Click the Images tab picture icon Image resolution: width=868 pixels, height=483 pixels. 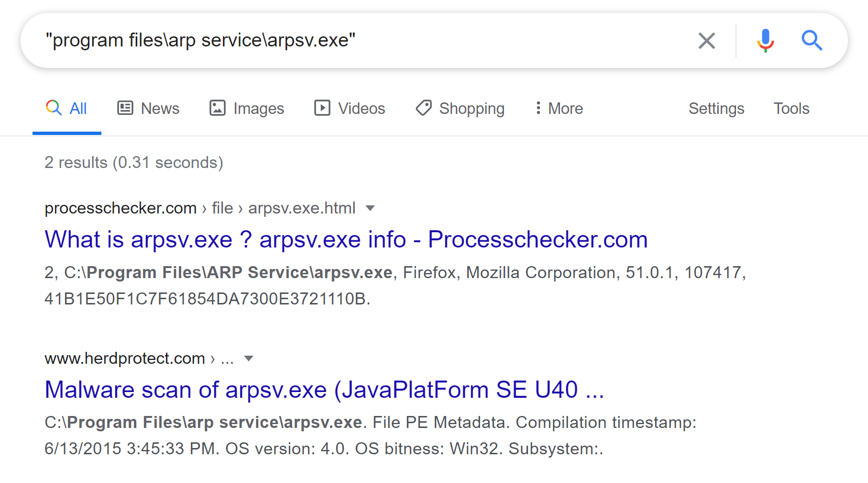[x=217, y=108]
